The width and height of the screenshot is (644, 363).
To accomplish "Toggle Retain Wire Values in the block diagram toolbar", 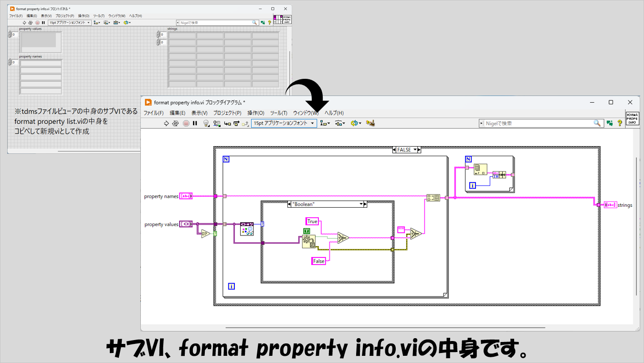I will point(217,123).
